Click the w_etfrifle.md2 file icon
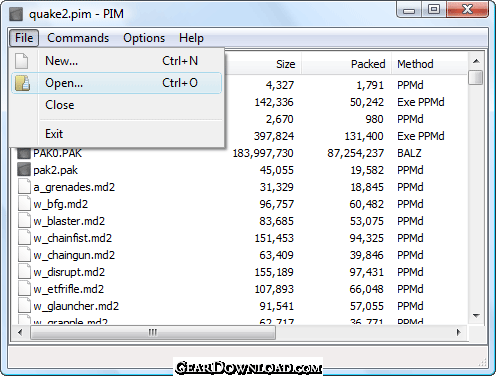The height and width of the screenshot is (376, 496). [24, 289]
